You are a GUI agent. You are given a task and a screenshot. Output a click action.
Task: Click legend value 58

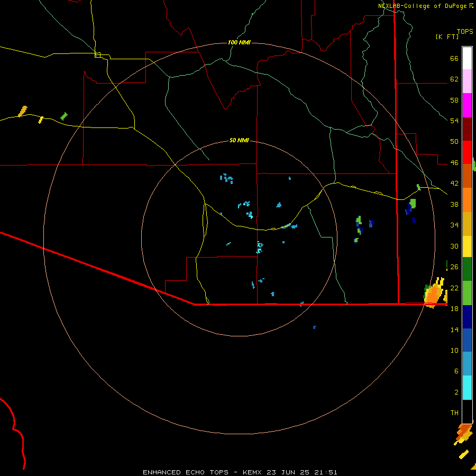[454, 100]
